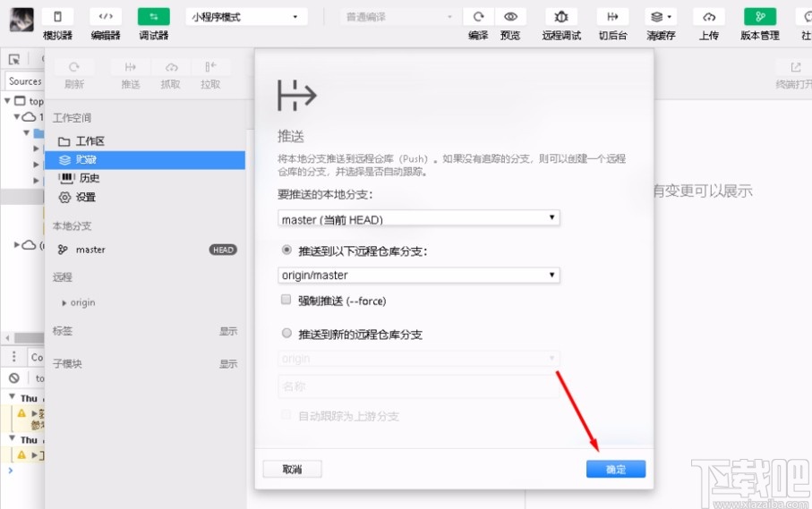Show 子模块 submodules via 显示 link
The height and width of the screenshot is (509, 812).
228,364
